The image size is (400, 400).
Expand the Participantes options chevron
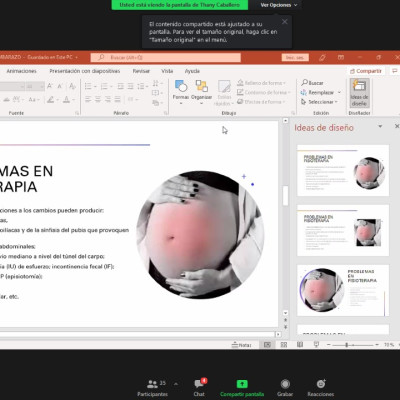pyautogui.click(x=176, y=384)
